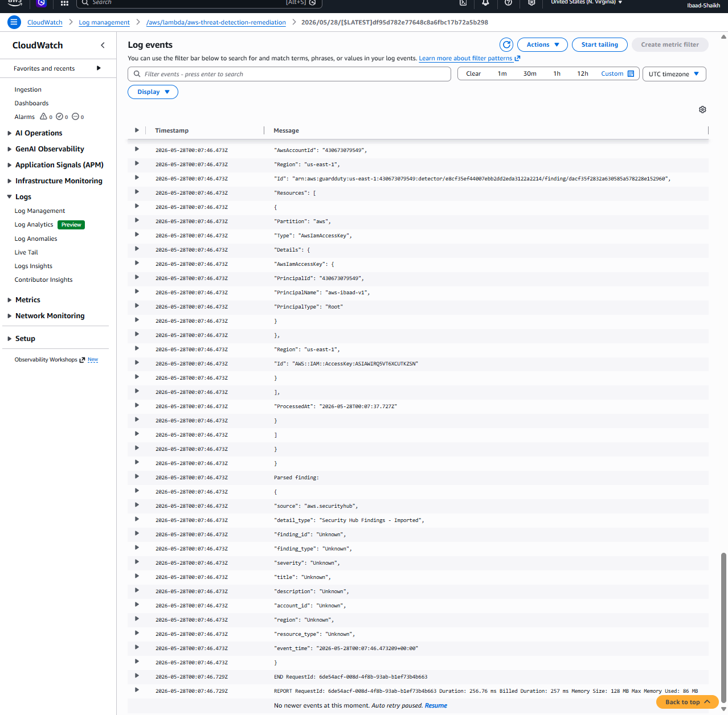Click the Back to top button
Screen dimensions: 728x715
pos(687,702)
